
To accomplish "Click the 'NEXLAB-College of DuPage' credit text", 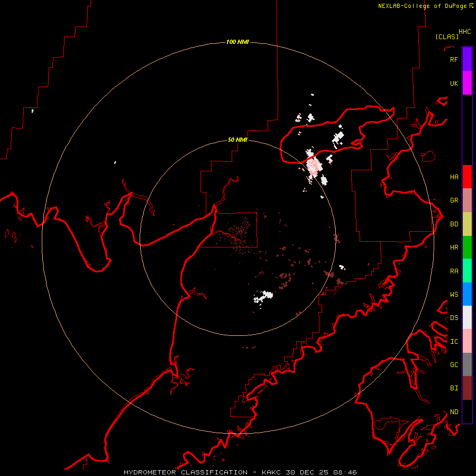I will click(422, 6).
